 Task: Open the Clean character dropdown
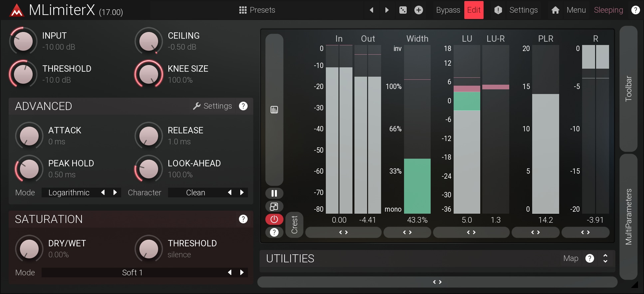(x=196, y=193)
